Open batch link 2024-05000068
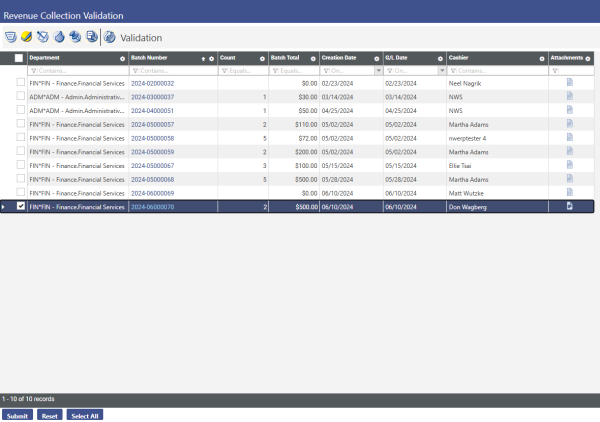Viewport: 600px width, 422px height. (x=153, y=179)
